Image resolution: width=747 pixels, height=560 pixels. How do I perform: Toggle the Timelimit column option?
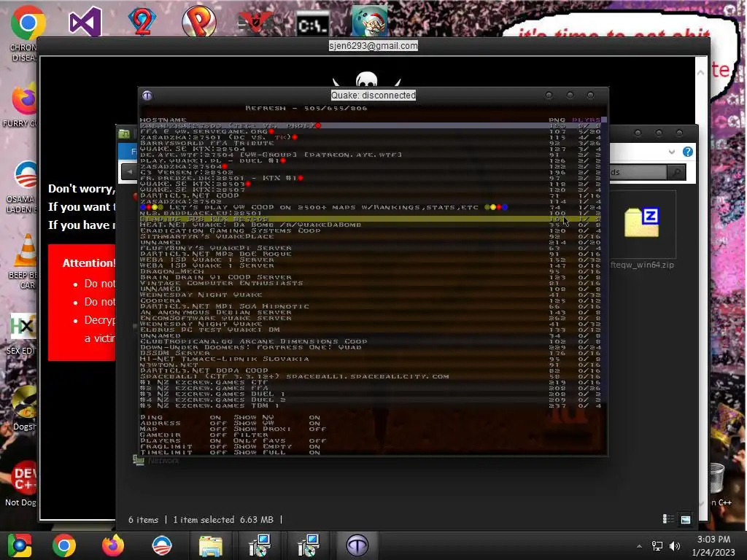coord(183,452)
